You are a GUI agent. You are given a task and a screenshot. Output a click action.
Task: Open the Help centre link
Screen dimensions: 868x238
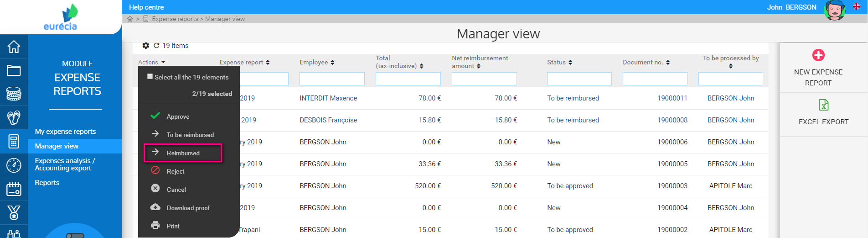(x=146, y=7)
